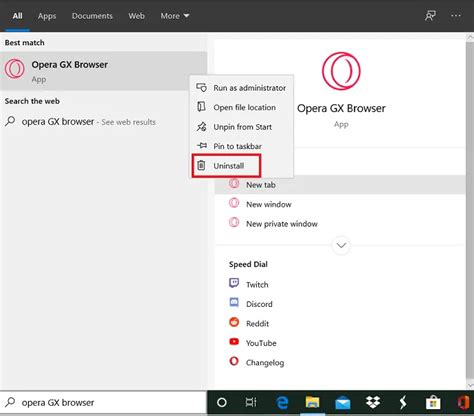Click the Unpin from Start icon
Screen dimensions: 474x416
[201, 127]
